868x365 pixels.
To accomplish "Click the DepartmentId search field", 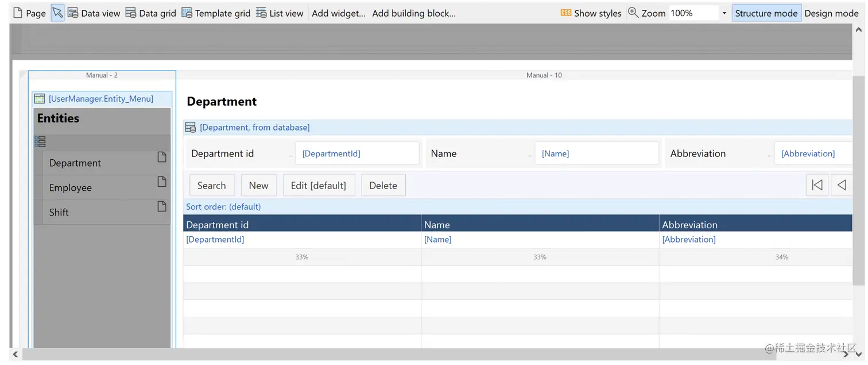I will click(x=357, y=153).
